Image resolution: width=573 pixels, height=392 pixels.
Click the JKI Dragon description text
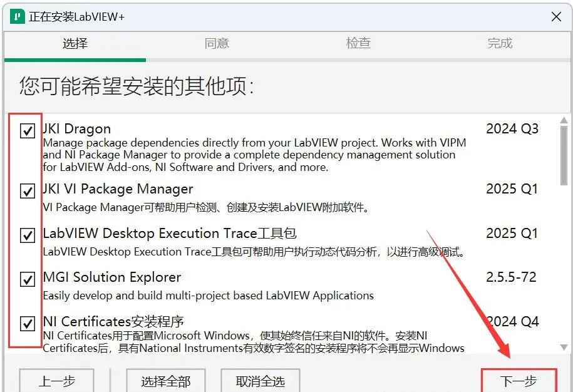pos(254,155)
